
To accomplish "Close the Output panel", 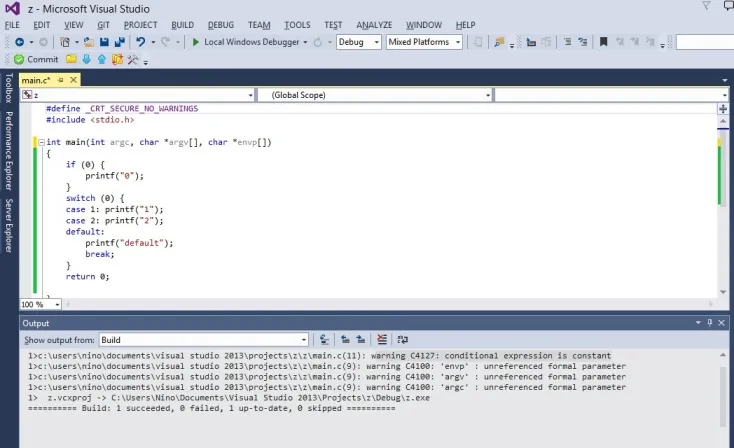I will (721, 323).
